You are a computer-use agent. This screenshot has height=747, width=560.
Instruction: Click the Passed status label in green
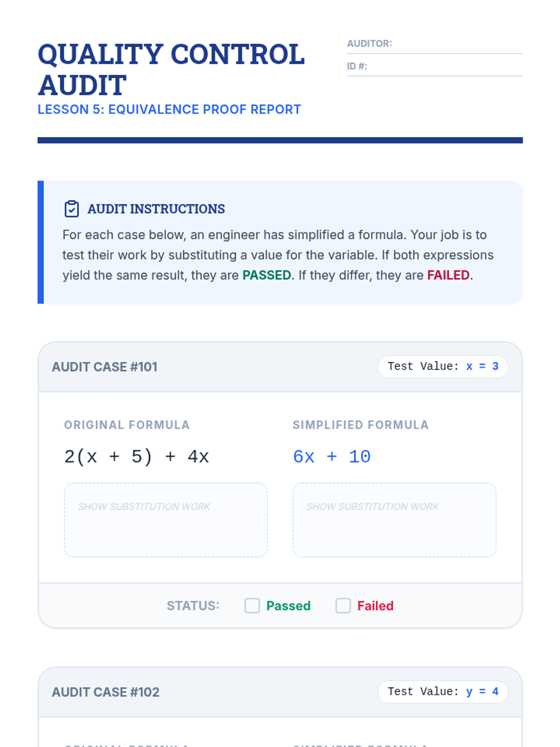point(288,606)
